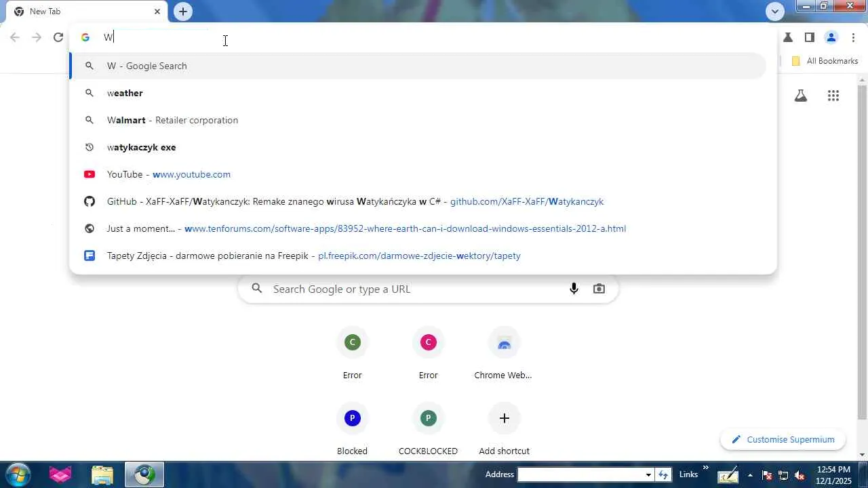Open the network tray icon
Screen dimensions: 868x488
[783, 474]
